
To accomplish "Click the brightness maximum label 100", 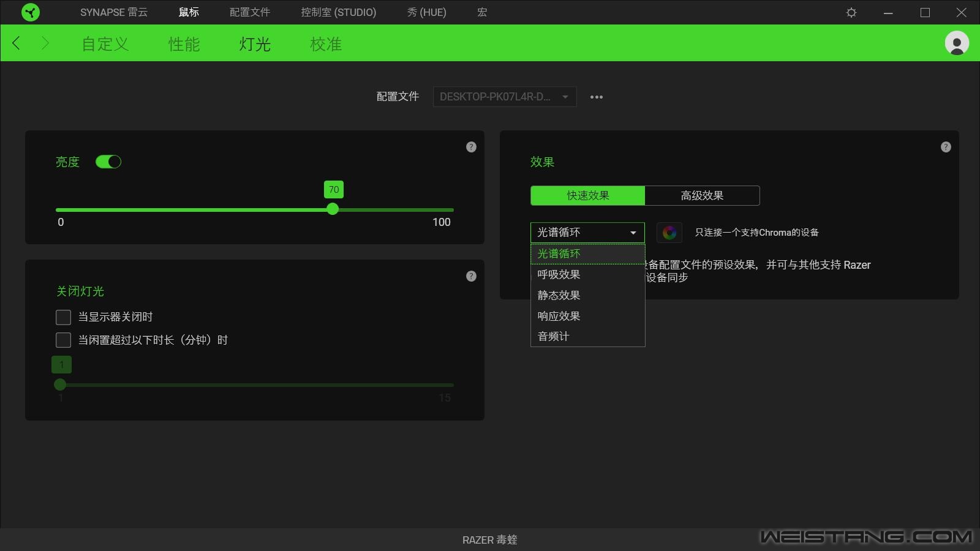I will pos(442,222).
